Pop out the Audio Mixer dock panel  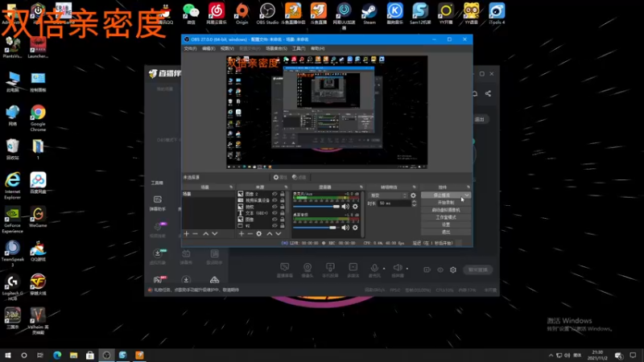click(x=361, y=187)
